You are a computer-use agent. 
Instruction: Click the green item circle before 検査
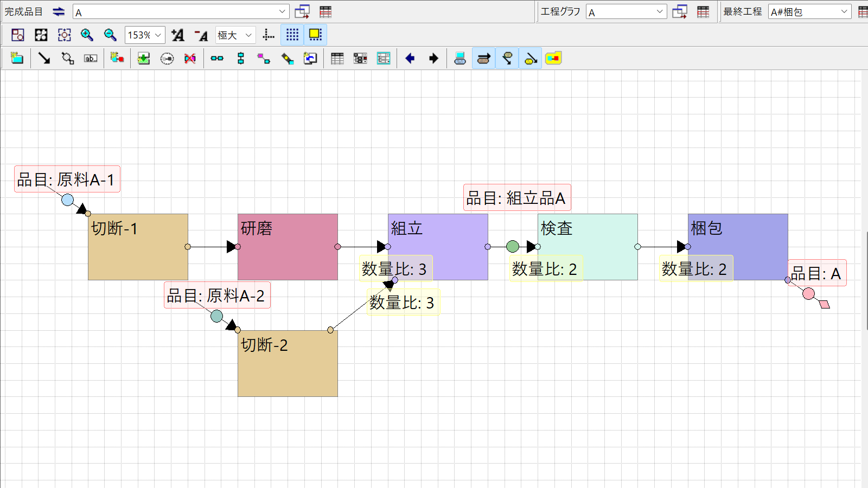coord(513,247)
